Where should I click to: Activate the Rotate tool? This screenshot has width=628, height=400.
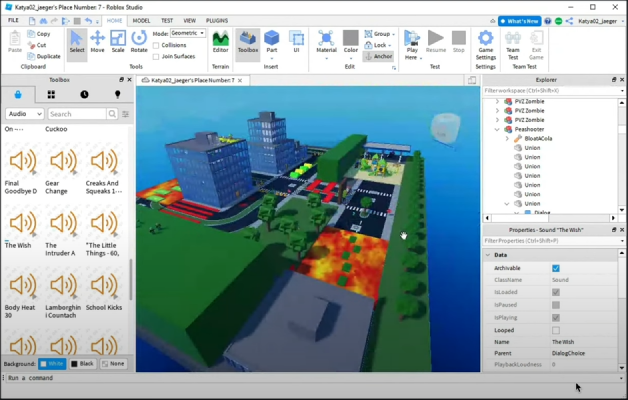pyautogui.click(x=139, y=41)
